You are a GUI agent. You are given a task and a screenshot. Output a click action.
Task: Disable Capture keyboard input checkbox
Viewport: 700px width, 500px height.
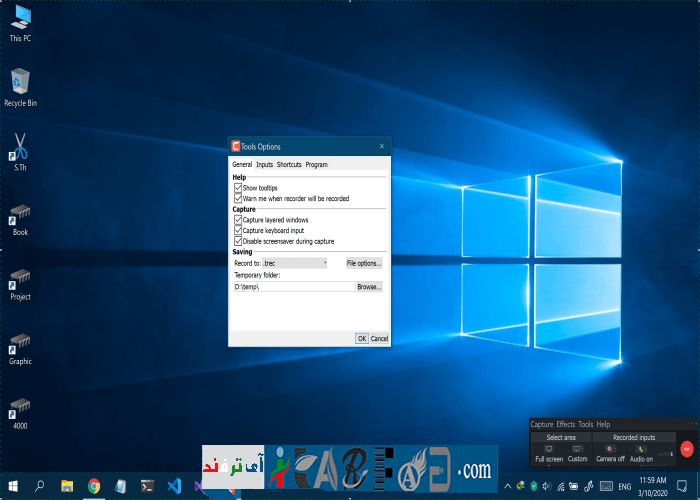[238, 231]
